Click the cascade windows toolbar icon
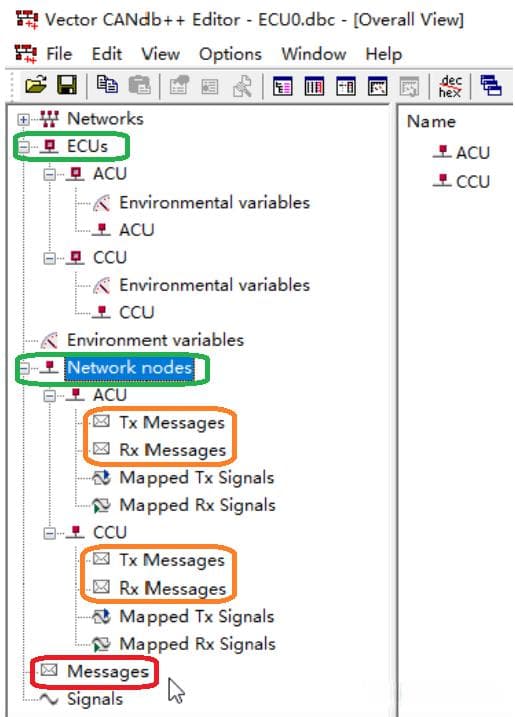515x717 pixels. tap(491, 86)
